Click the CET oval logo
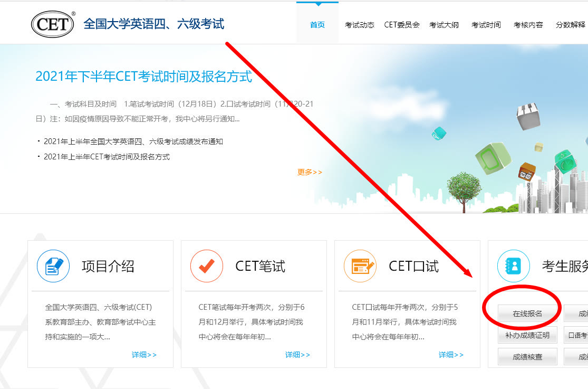This screenshot has height=389, width=588. pos(53,24)
